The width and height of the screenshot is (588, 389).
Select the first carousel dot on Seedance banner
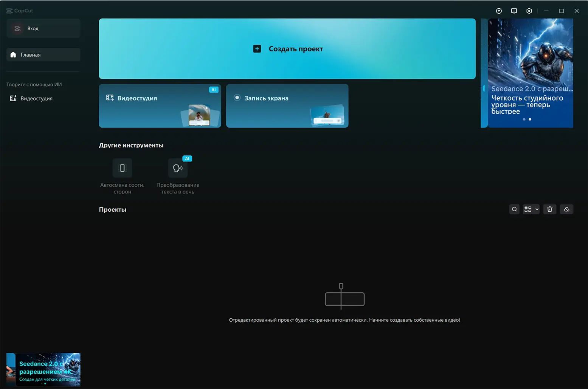tap(524, 119)
